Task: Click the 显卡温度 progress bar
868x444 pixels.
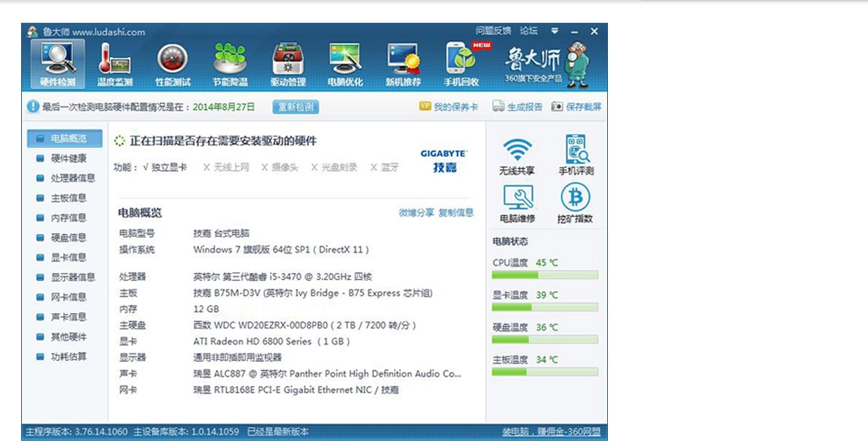Action: [x=545, y=307]
